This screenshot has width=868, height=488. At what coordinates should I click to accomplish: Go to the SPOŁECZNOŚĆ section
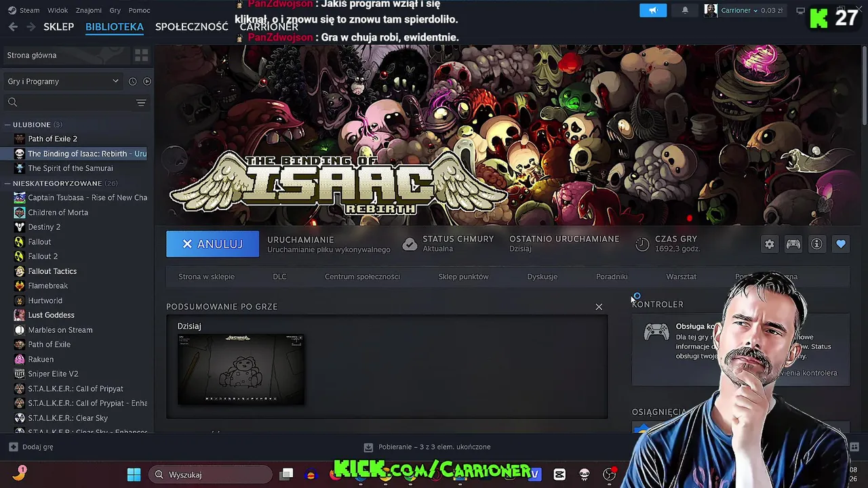pyautogui.click(x=192, y=26)
